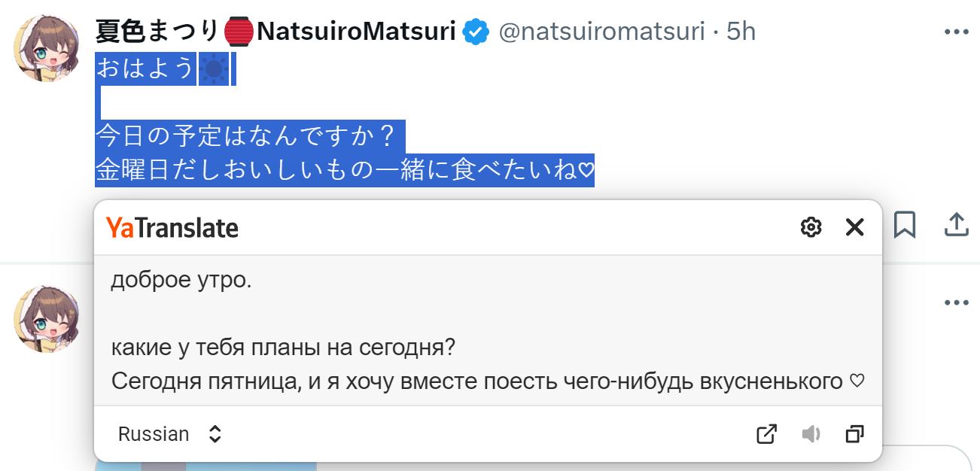
Task: Copy the translated text icon
Action: [854, 434]
